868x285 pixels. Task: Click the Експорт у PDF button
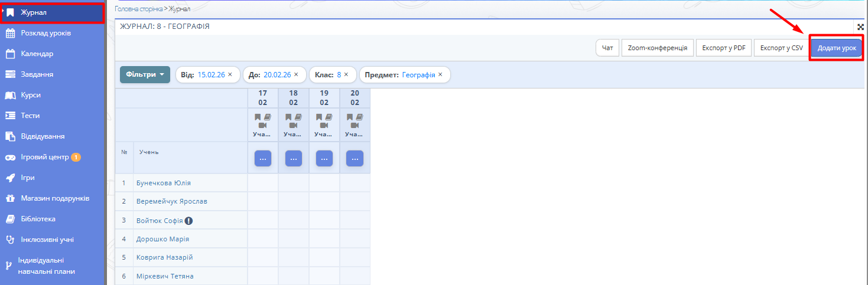click(724, 48)
